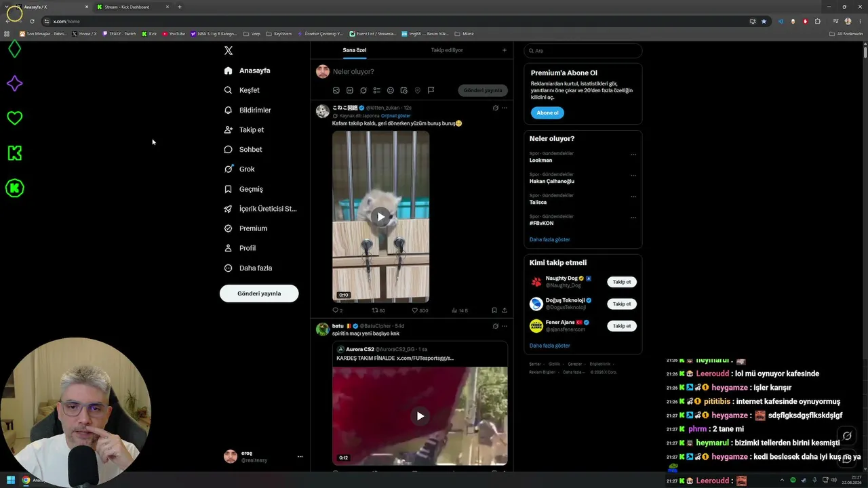
Task: Open a new browser tab
Action: [x=180, y=7]
